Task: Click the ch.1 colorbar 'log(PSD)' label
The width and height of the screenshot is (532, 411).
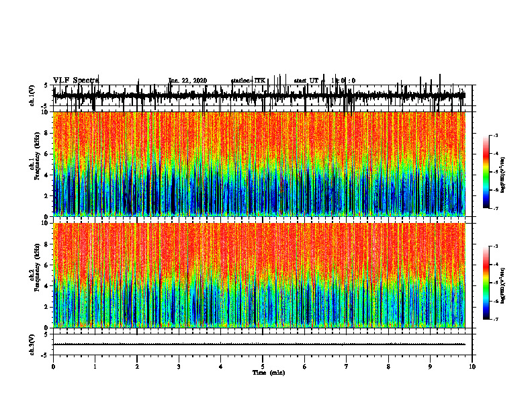Action: coord(503,175)
